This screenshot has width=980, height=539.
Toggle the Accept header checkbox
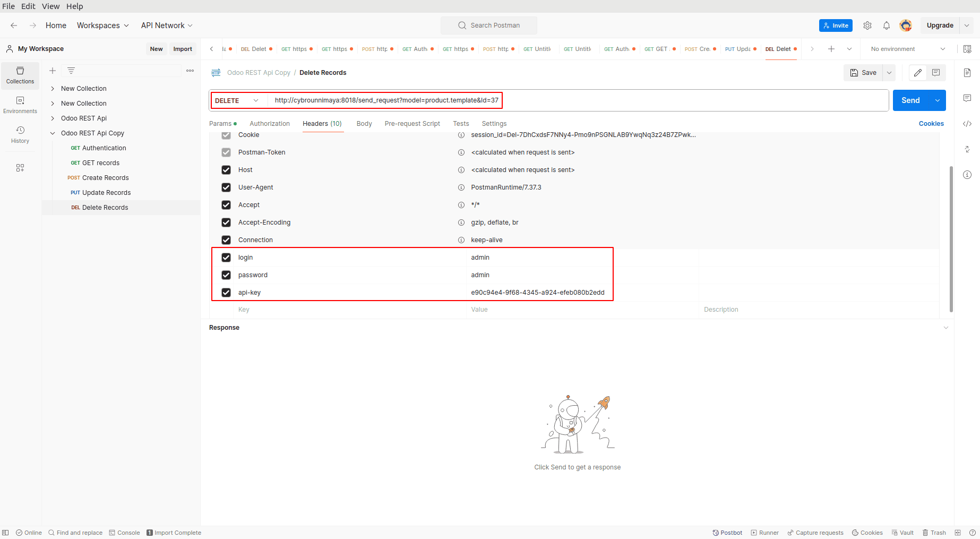click(226, 205)
